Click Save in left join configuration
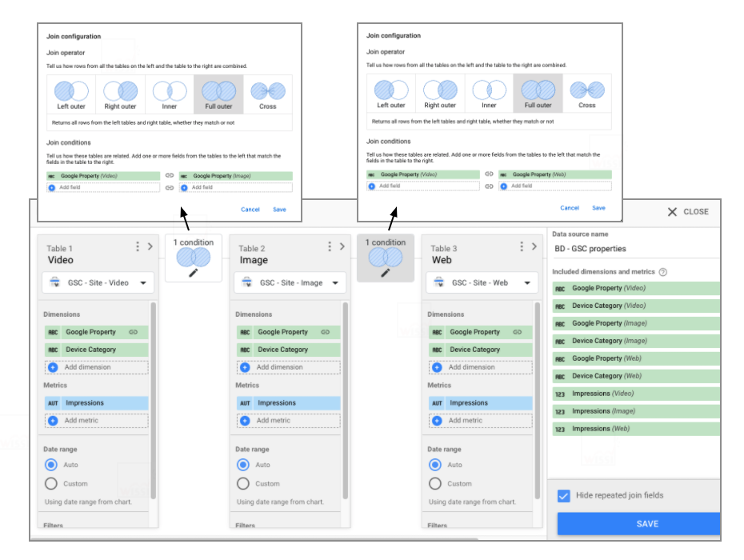 point(279,210)
